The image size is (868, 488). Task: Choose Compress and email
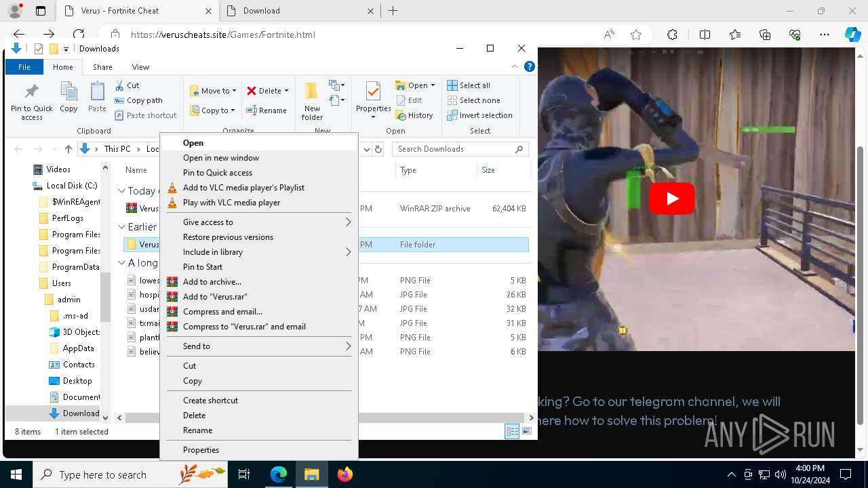[x=259, y=312]
